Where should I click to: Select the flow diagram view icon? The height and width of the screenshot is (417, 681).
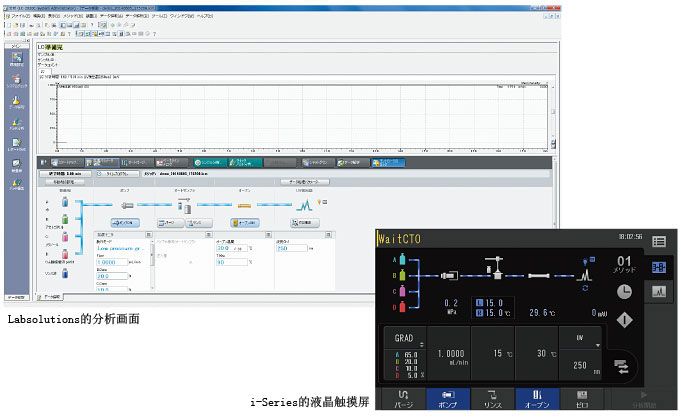tap(659, 267)
